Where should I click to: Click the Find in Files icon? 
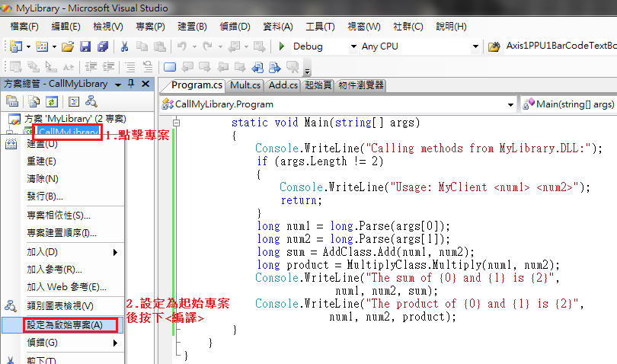[494, 46]
